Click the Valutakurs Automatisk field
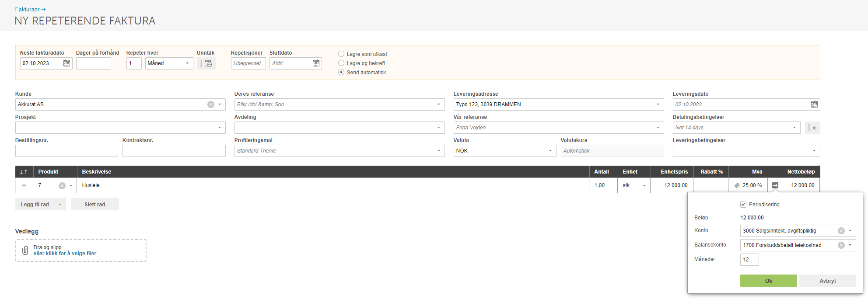Image resolution: width=868 pixels, height=299 pixels. coord(612,151)
